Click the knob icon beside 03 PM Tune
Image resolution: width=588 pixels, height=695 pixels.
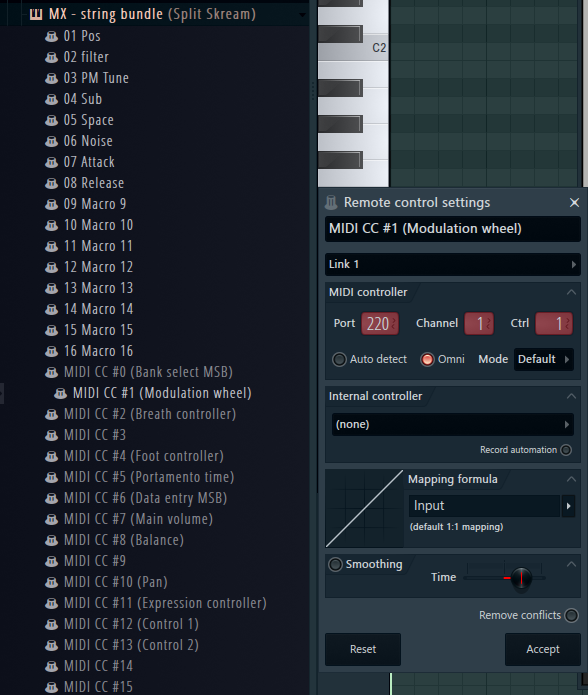click(51, 78)
